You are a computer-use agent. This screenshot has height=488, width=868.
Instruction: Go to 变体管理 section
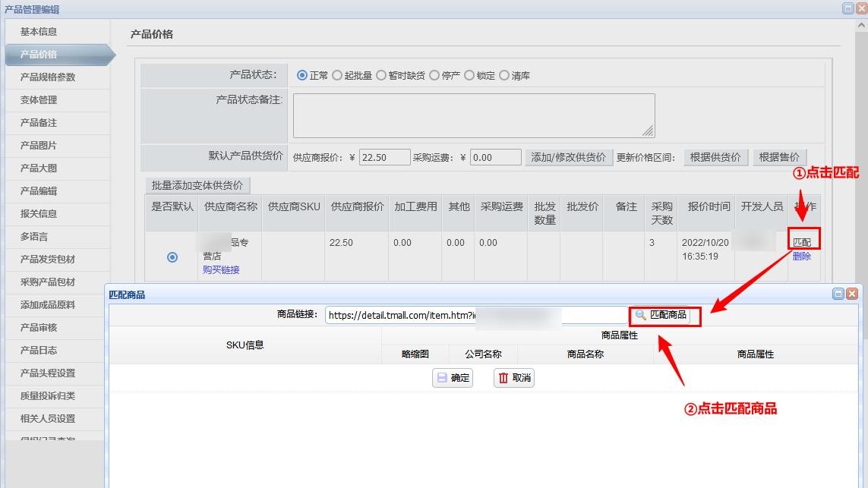pos(39,100)
